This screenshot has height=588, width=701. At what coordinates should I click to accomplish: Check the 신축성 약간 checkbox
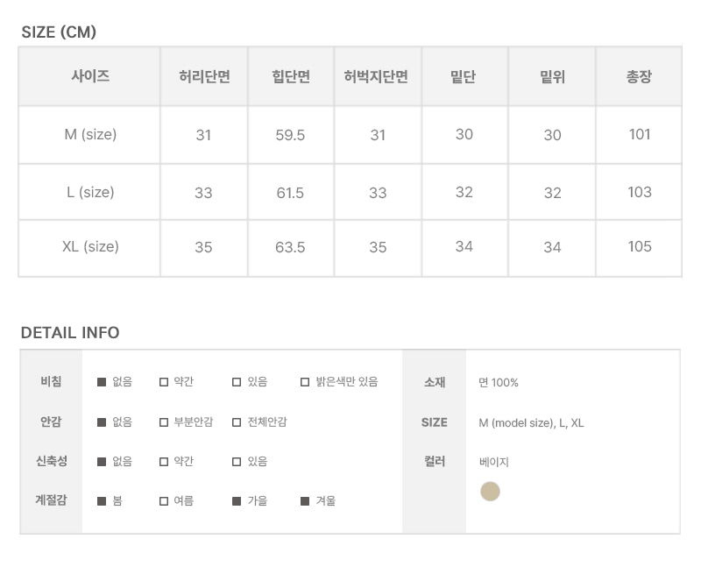[164, 462]
